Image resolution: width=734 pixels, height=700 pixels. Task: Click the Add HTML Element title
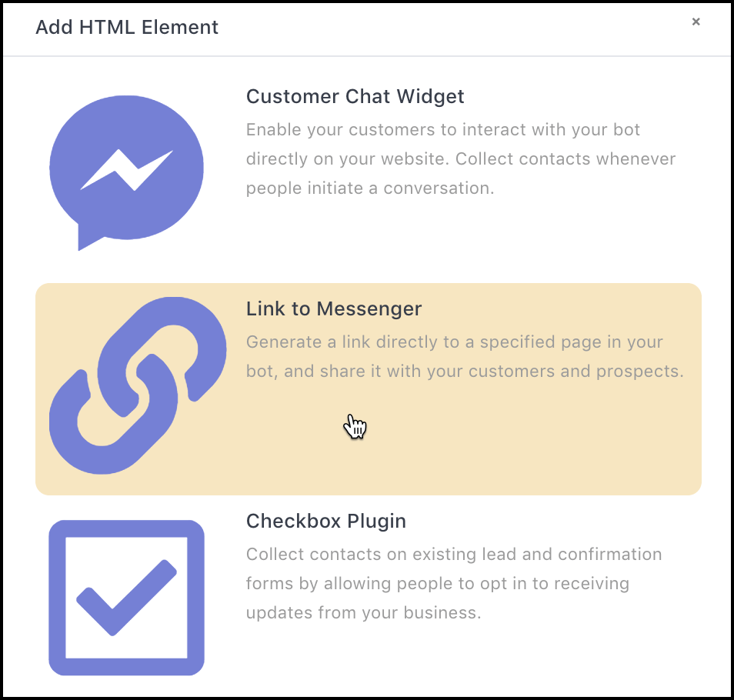(127, 27)
